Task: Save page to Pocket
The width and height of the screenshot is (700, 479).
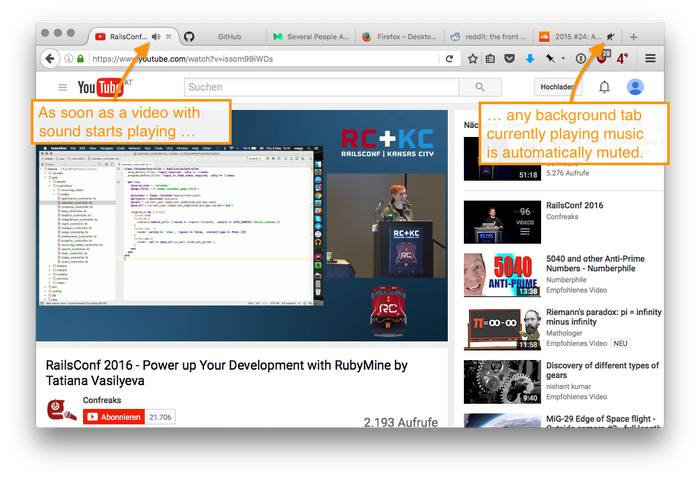Action: (x=509, y=58)
